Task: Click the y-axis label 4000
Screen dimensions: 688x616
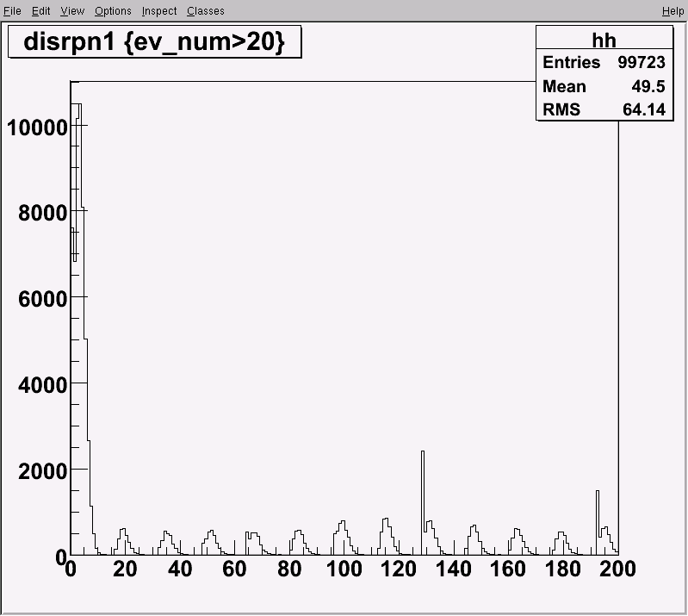Action: click(x=42, y=385)
